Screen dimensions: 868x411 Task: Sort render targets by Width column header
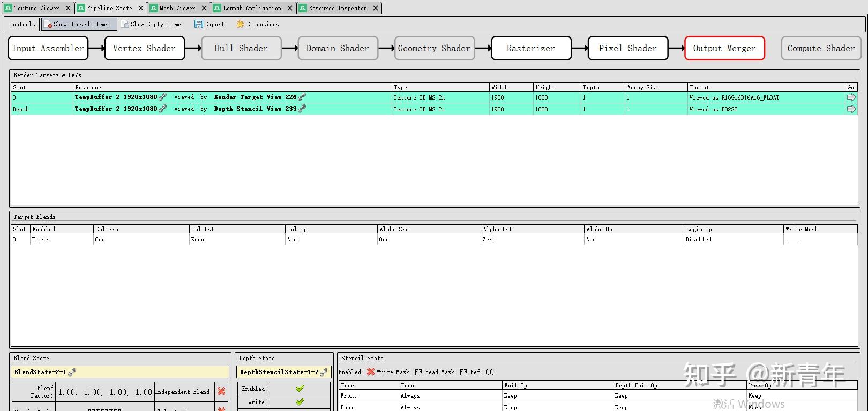(512, 87)
